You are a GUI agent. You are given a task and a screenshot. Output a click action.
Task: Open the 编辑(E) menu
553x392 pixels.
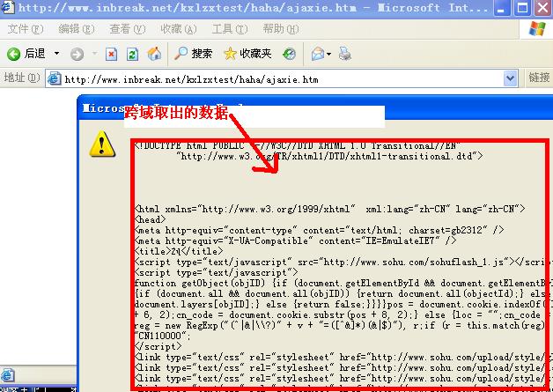77,29
